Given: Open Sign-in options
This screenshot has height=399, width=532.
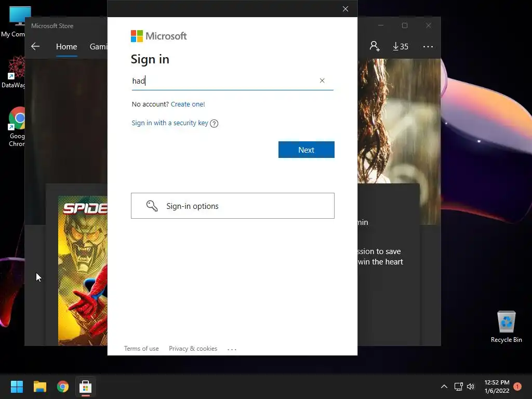Looking at the screenshot, I should [232, 206].
